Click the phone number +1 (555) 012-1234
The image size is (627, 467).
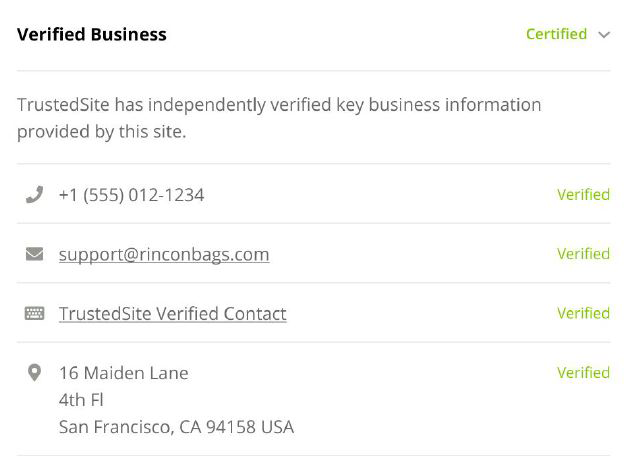(131, 195)
